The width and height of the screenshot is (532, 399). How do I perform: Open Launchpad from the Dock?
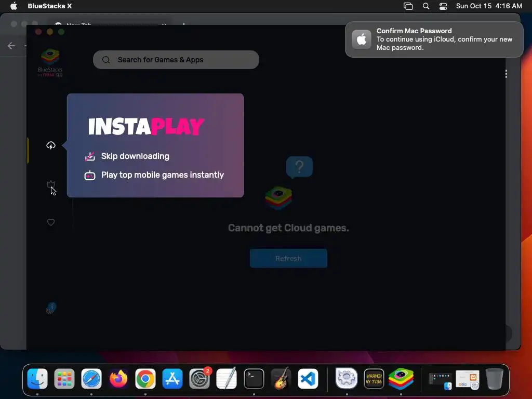coord(64,379)
